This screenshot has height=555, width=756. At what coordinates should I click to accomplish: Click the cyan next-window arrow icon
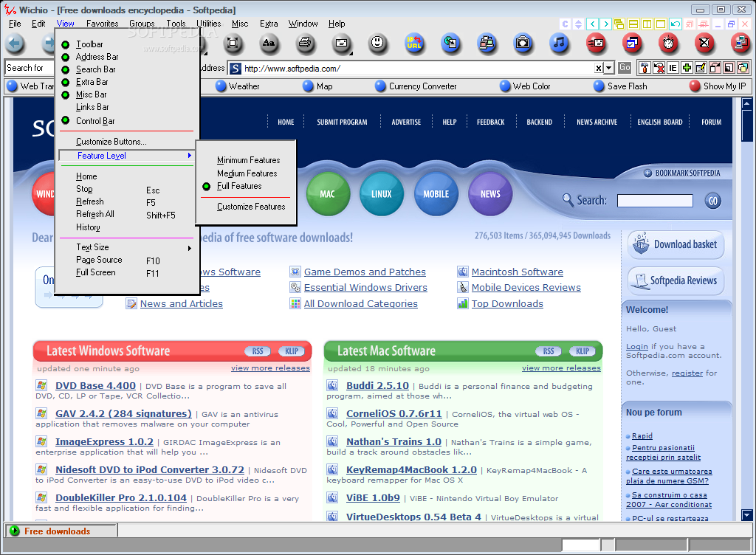(x=606, y=24)
